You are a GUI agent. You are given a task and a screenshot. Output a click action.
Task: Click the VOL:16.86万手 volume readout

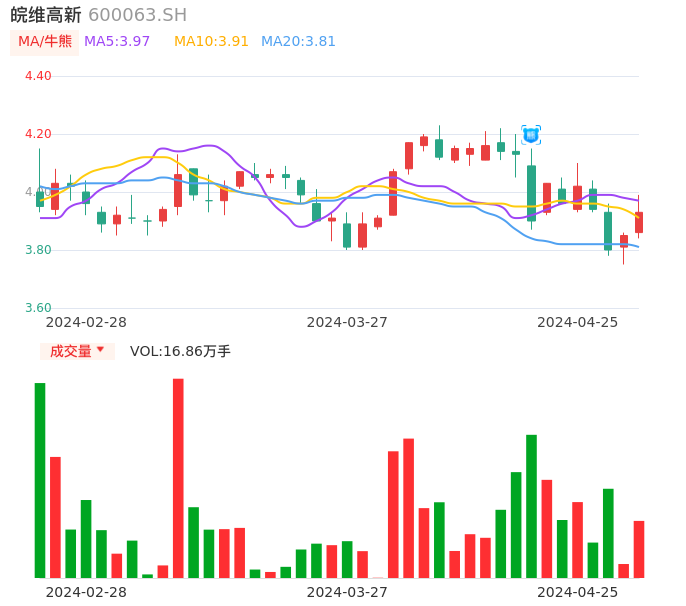180,351
